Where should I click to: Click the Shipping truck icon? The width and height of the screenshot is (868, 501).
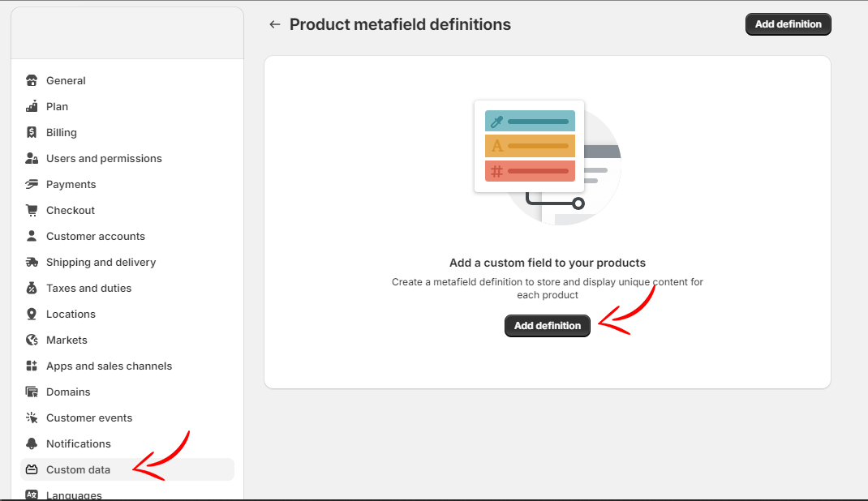coord(32,262)
